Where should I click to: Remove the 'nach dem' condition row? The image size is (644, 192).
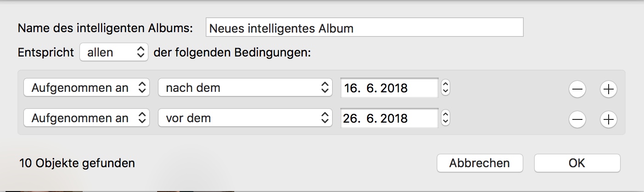coord(577,90)
